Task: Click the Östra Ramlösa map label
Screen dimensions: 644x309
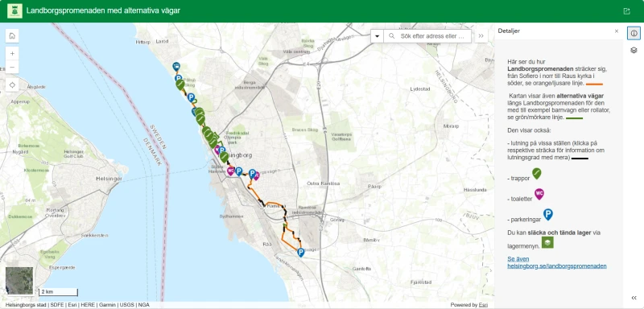Action: [x=324, y=183]
